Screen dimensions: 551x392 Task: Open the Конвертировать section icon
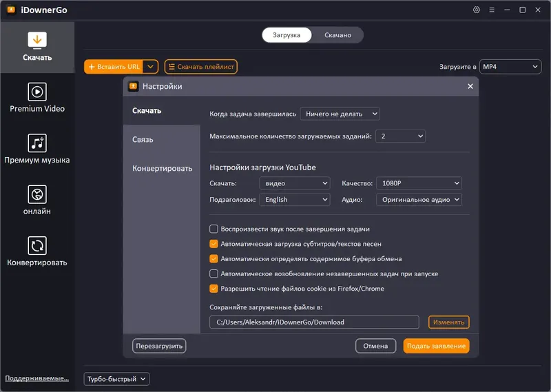(37, 245)
